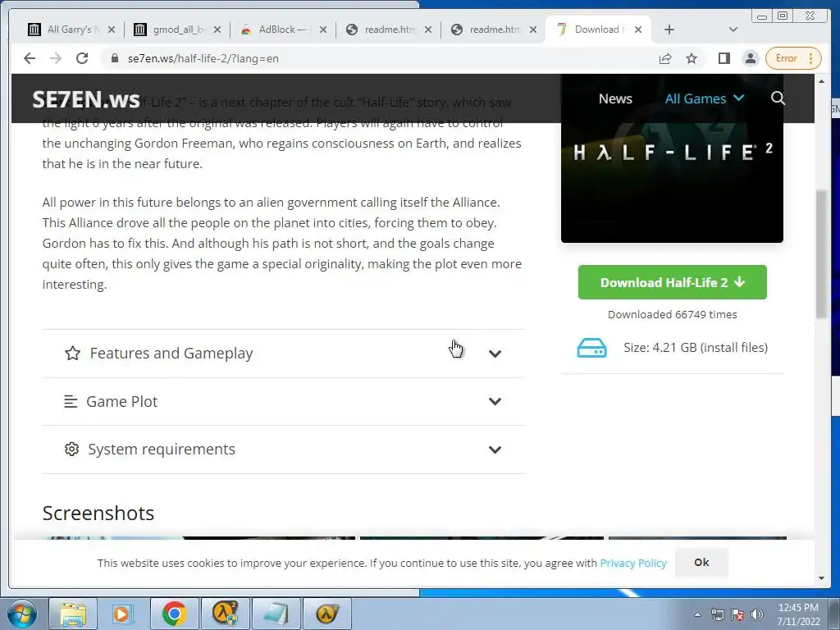Click the 'Downloaded 66749 times' text
This screenshot has width=840, height=630.
point(673,314)
